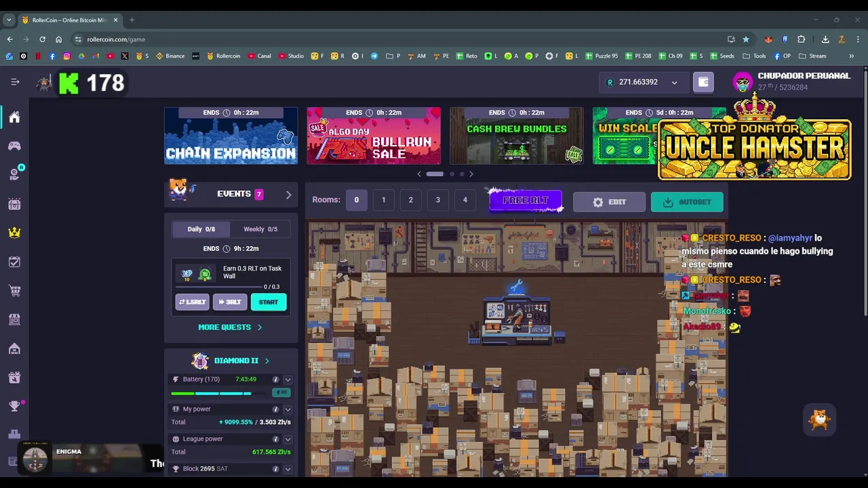Viewport: 868px width, 488px height.
Task: Show the next promo banners with the right arrow
Action: (471, 174)
